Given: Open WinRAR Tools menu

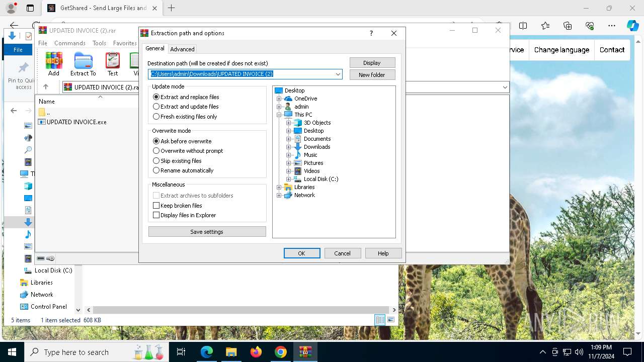Looking at the screenshot, I should click(x=99, y=43).
